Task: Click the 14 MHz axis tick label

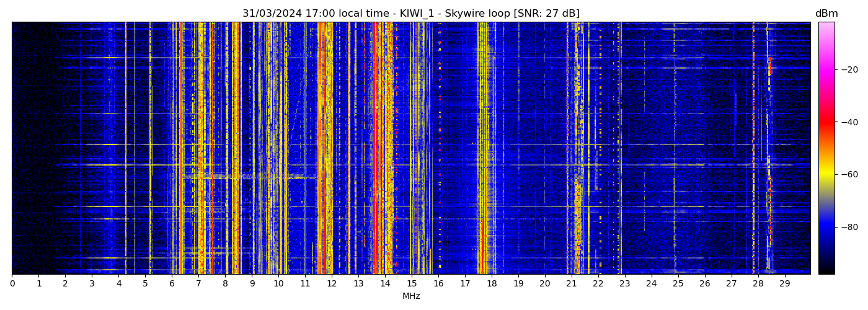Action: pos(385,284)
